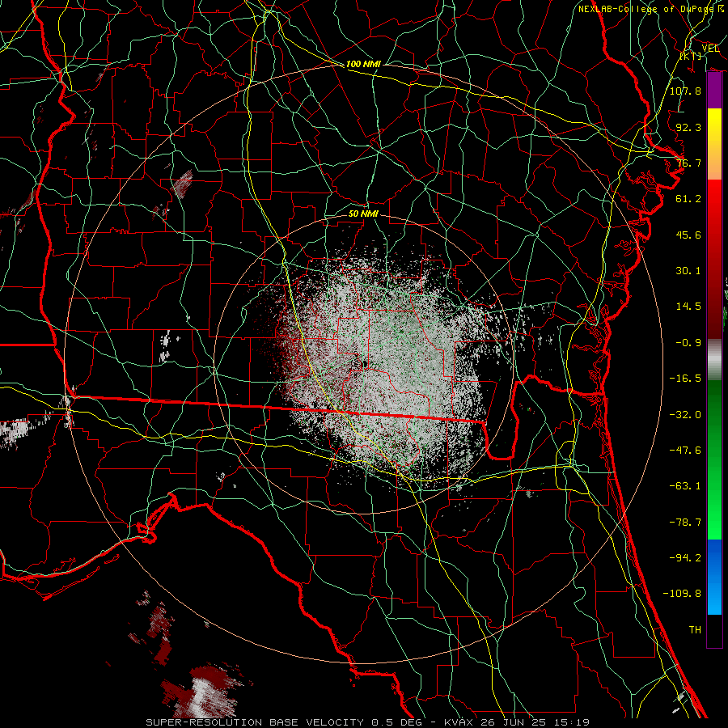Click the red segment of the color bar
728x728 pixels.
[714, 259]
